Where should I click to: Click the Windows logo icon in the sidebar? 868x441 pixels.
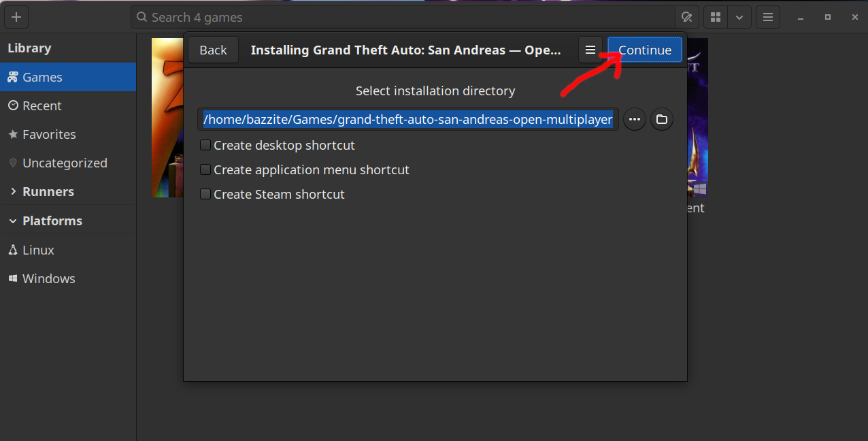tap(13, 278)
